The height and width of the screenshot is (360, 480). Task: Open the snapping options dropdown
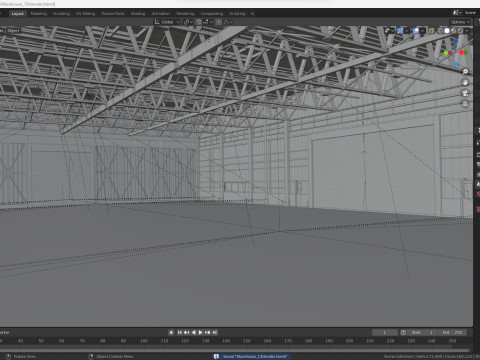208,22
